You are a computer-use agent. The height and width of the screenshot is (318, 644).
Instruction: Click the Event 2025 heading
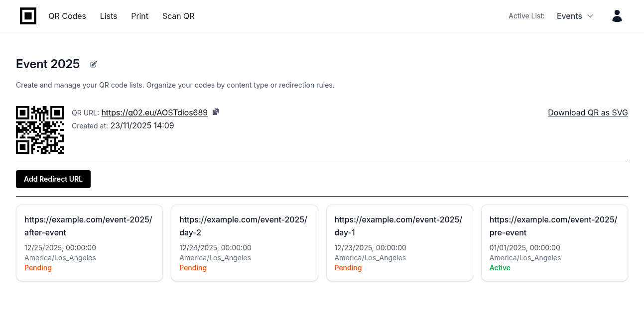(x=48, y=64)
